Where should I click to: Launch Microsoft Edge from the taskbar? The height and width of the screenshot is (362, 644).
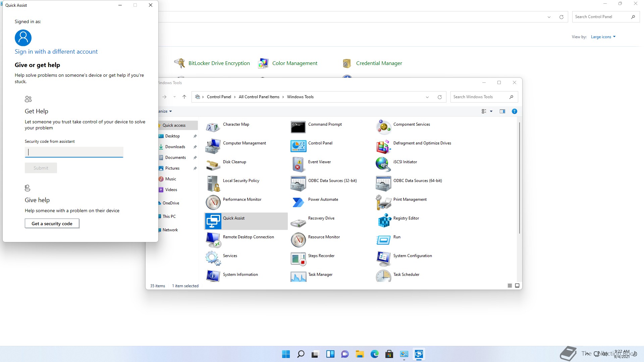point(375,354)
